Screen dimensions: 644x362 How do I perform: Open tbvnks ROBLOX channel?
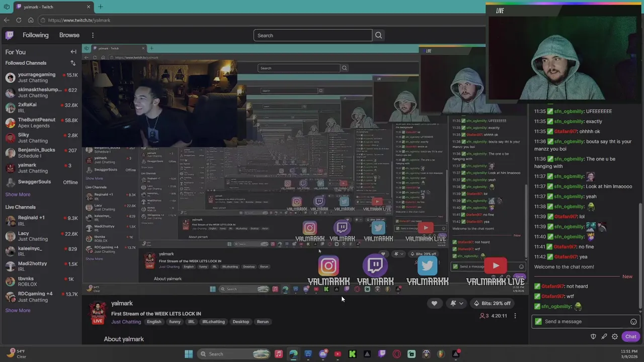[x=41, y=282]
